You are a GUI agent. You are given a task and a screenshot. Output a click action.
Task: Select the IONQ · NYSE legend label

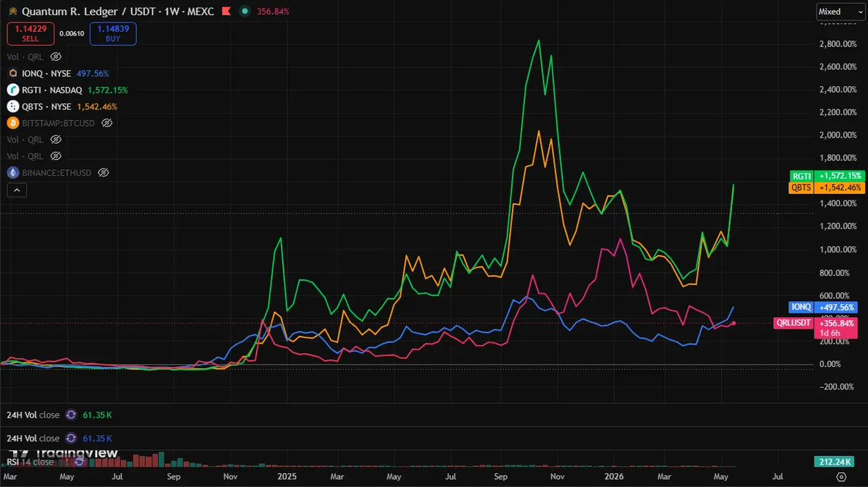point(46,73)
